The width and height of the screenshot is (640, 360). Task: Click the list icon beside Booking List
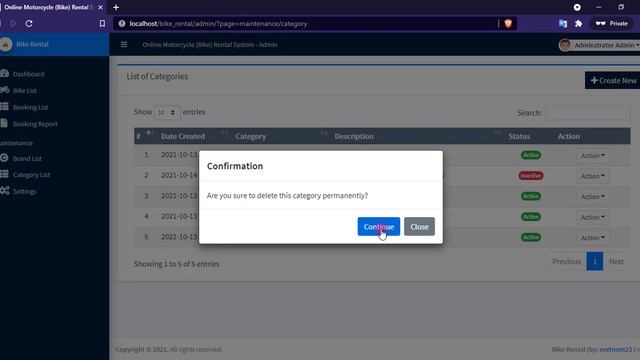[x=4, y=107]
